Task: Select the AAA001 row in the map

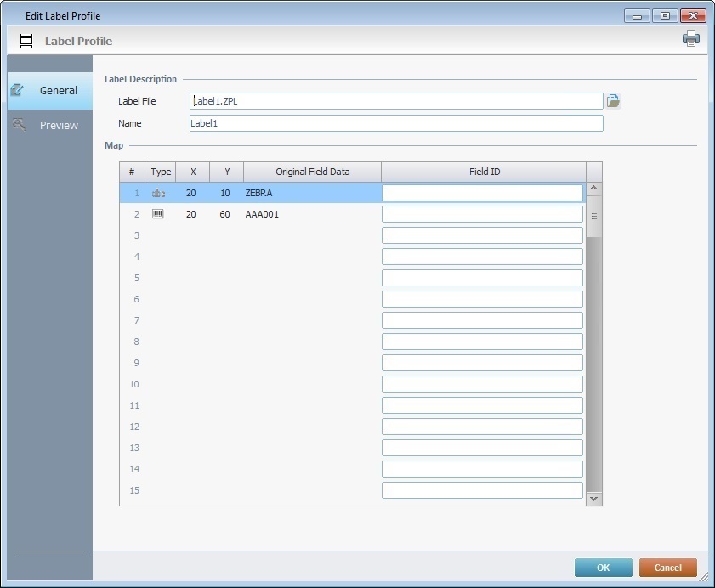Action: 281,214
